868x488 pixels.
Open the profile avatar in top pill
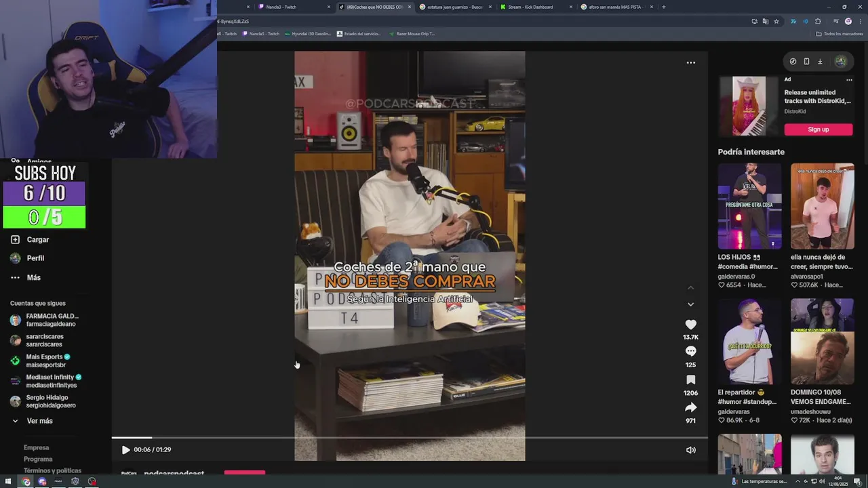tap(840, 62)
